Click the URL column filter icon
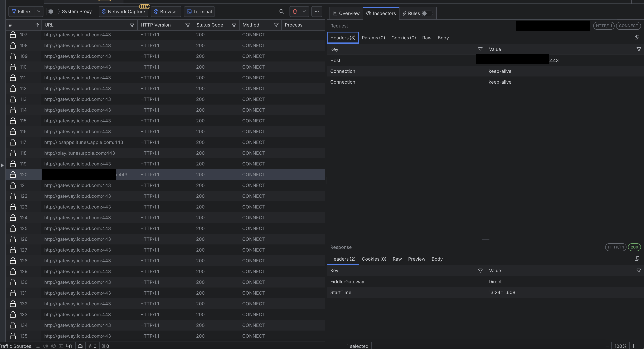Viewport: 644px width, 349px height. pos(132,25)
